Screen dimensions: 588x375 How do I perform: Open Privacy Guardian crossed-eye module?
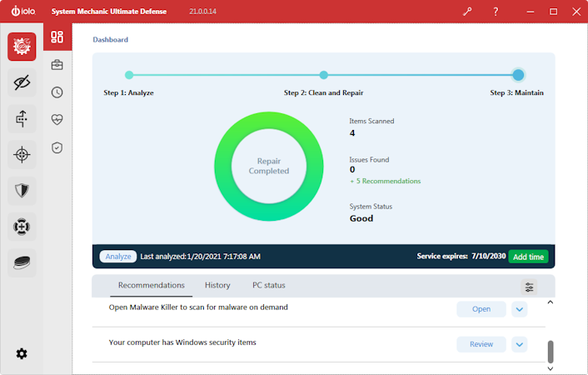click(x=22, y=82)
